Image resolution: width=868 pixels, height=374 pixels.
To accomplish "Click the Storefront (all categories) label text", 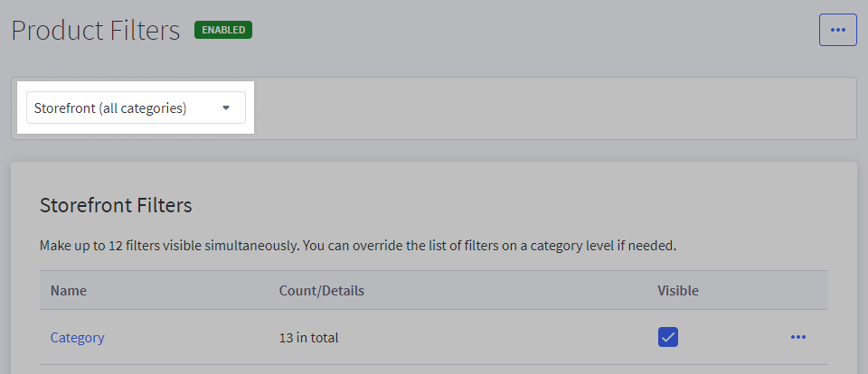I will (110, 108).
